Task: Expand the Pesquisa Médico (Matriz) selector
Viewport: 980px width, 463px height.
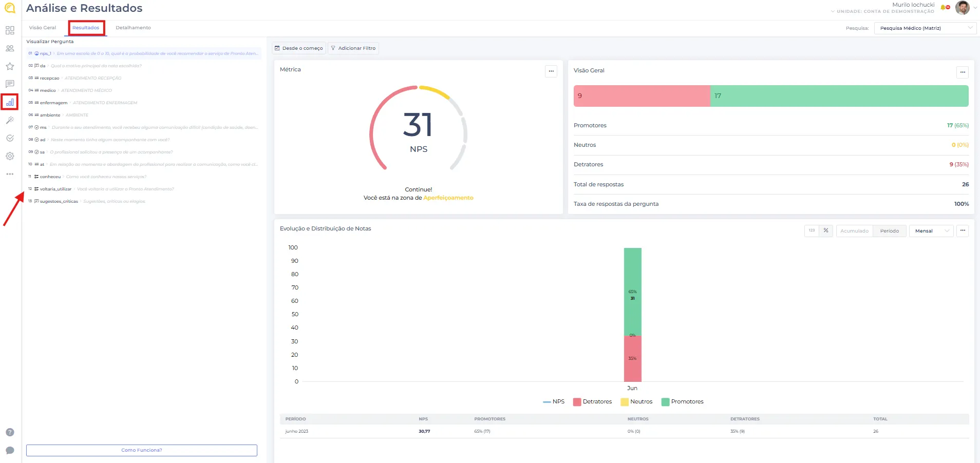Action: click(x=924, y=28)
